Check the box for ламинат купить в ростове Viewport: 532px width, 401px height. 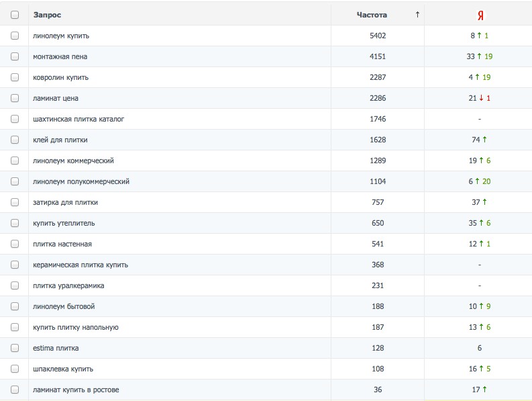15,390
